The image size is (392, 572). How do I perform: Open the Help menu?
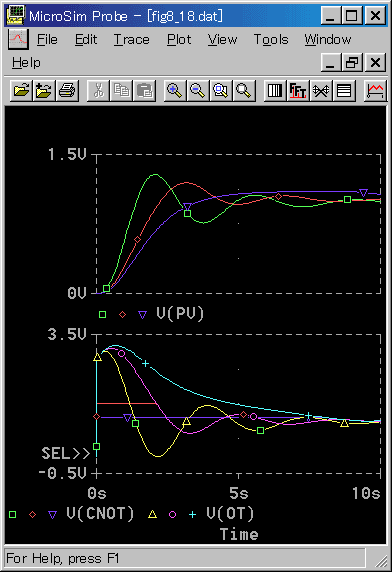[x=26, y=63]
